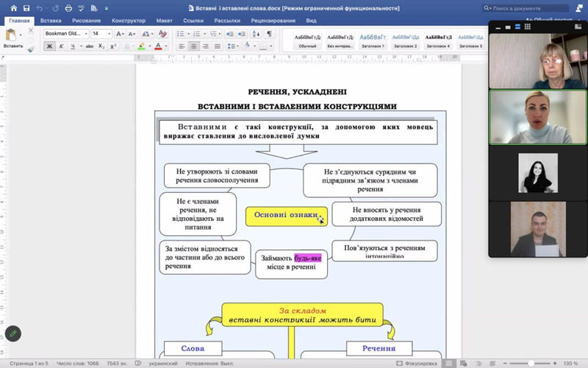Apply the Заголовок 1 style
588x368 pixels.
pos(373,40)
